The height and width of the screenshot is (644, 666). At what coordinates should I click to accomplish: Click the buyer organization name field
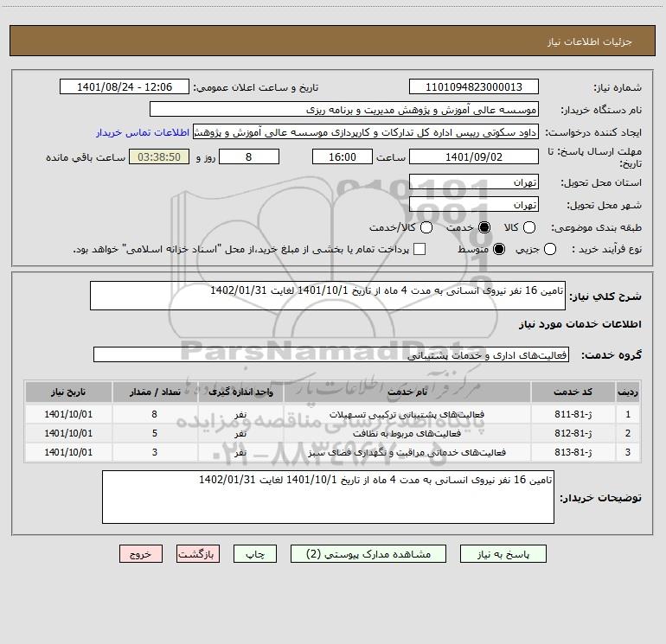344,109
